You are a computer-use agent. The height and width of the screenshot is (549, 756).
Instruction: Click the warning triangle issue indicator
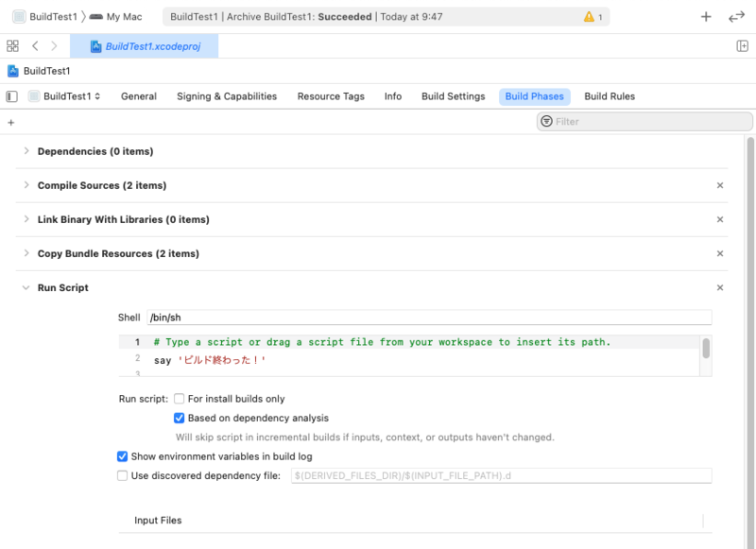[x=589, y=17]
